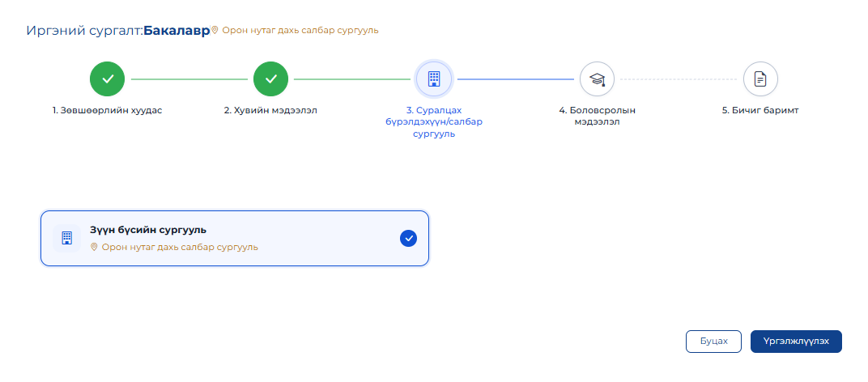Click the green checkmark for step 1

click(x=108, y=79)
